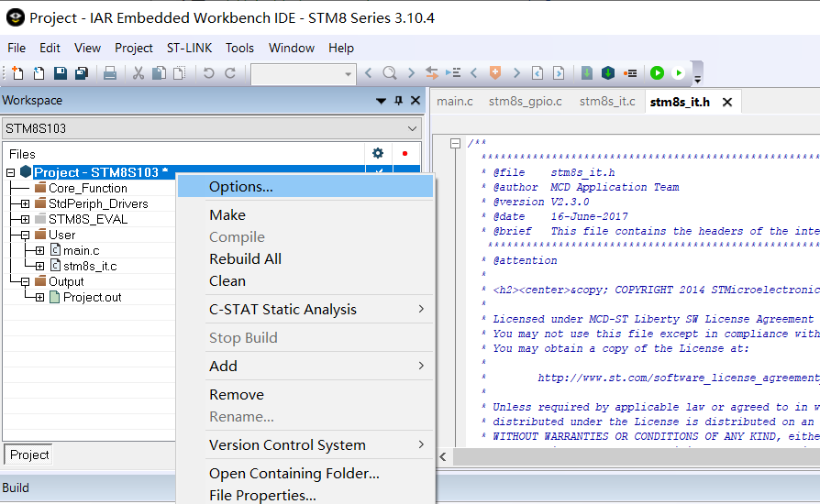This screenshot has height=504, width=820.
Task: Expand the Project.out node
Action: pyautogui.click(x=39, y=298)
